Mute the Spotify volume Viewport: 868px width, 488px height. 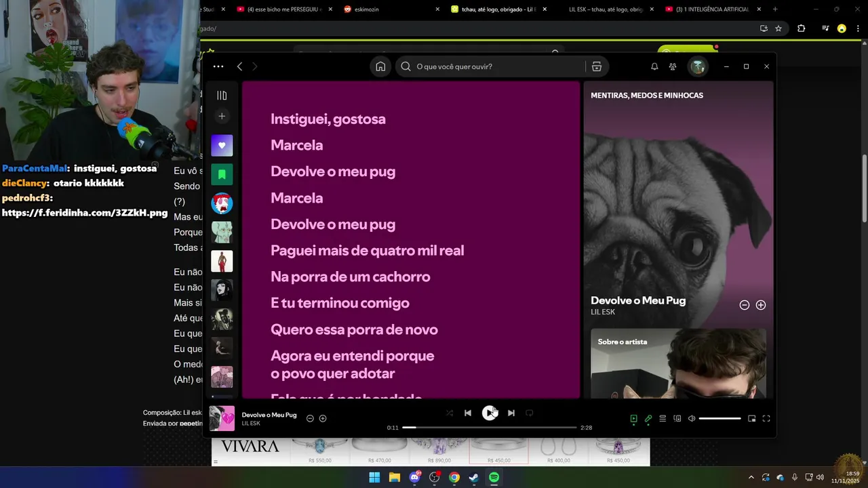tap(692, 419)
